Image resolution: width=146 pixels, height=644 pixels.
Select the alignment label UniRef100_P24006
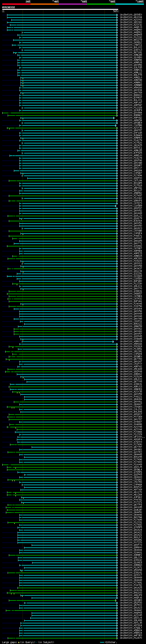131,304
